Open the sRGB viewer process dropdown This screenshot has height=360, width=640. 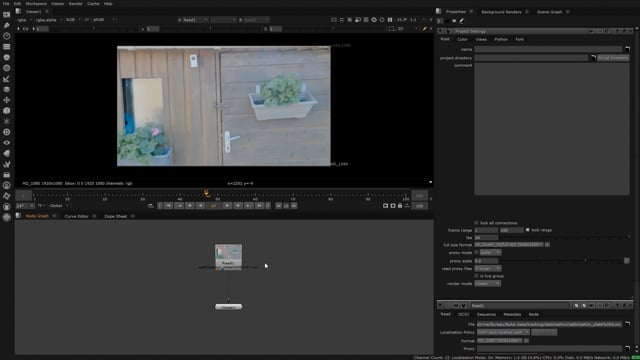coord(104,20)
